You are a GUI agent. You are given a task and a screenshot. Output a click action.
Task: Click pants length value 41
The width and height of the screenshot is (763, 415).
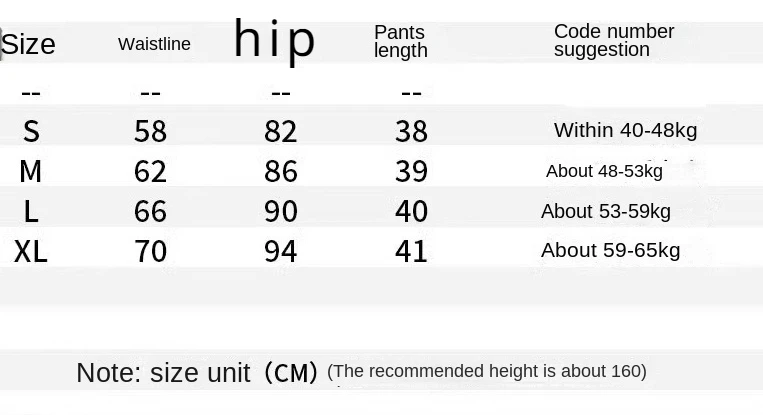pyautogui.click(x=411, y=251)
